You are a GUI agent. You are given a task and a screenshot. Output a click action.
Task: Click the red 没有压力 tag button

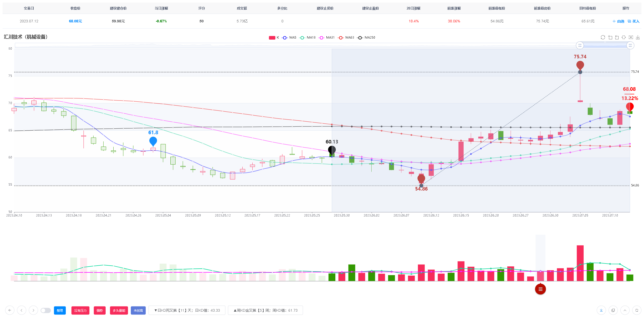tap(80, 310)
